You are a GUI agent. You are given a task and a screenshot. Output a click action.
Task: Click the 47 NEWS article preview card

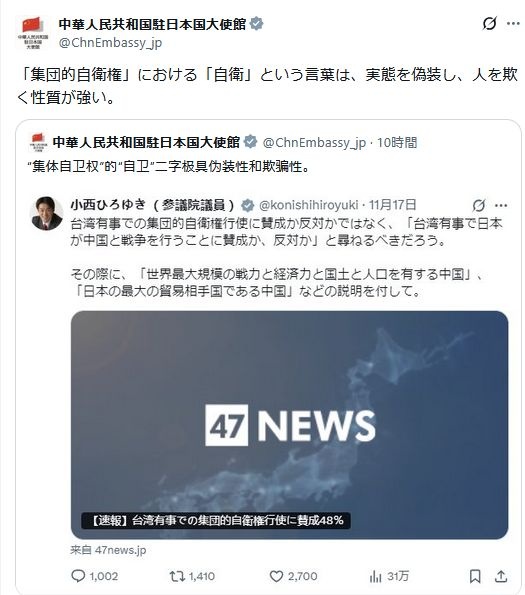[x=289, y=425]
